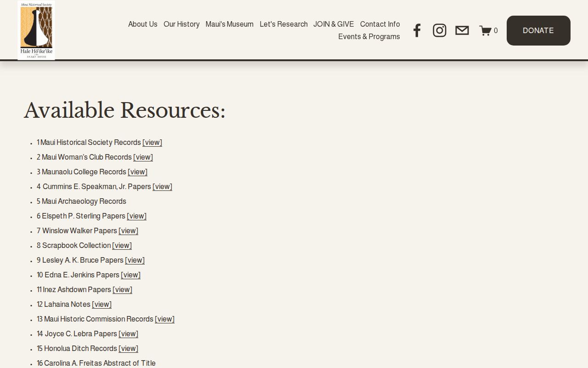The width and height of the screenshot is (588, 368).
Task: Click the Maui Archaeology Records entry
Action: (x=81, y=201)
